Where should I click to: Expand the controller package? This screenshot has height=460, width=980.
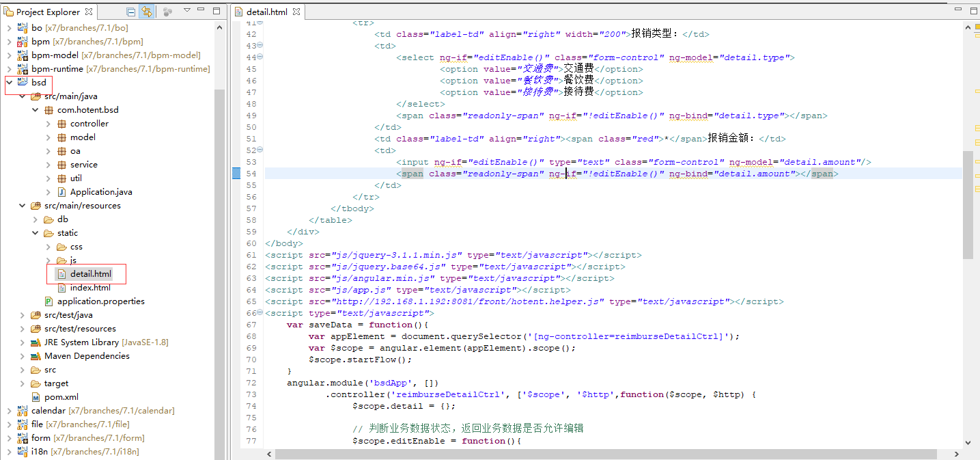48,124
